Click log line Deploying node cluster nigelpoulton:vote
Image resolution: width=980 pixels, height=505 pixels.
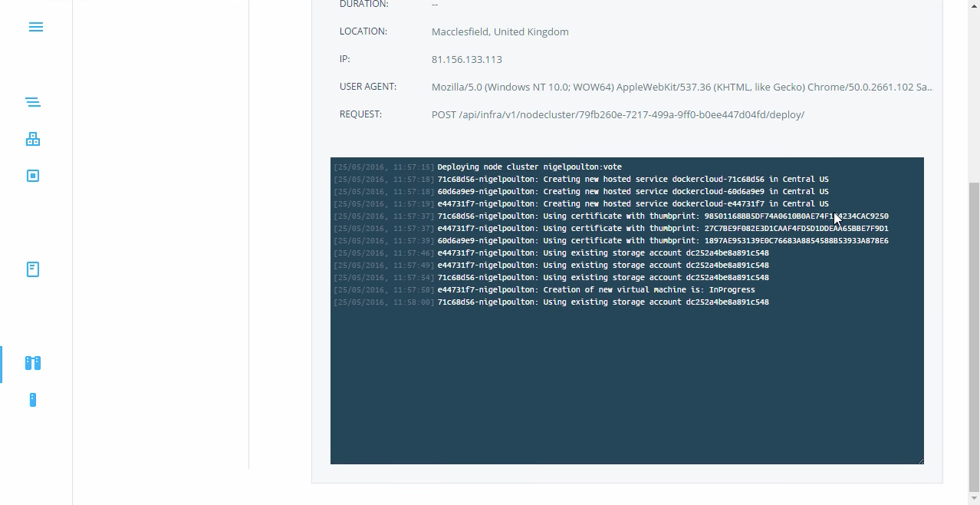478,167
